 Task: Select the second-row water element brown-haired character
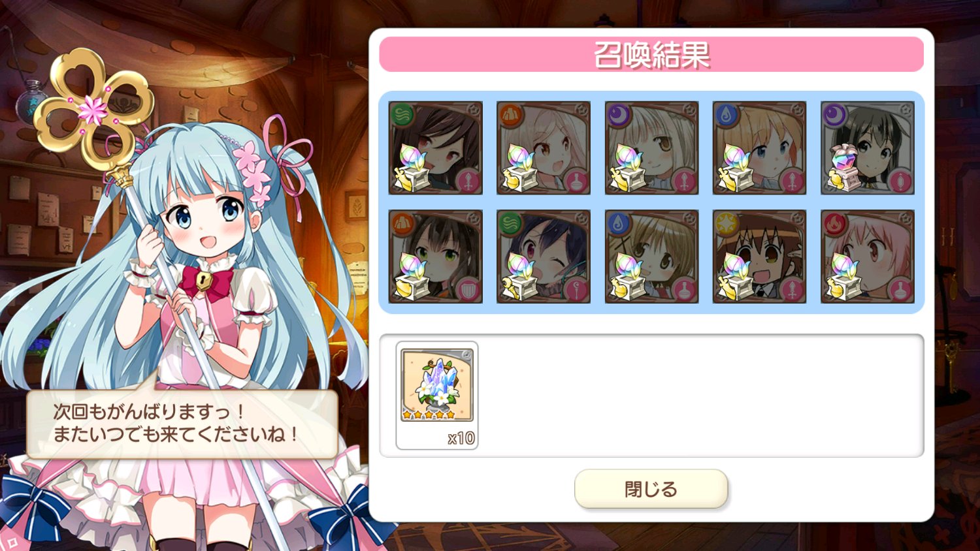pos(651,257)
